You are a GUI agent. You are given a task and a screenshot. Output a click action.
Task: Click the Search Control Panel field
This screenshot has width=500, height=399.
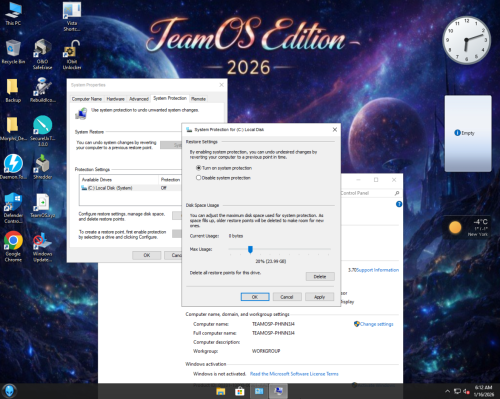coord(367,193)
